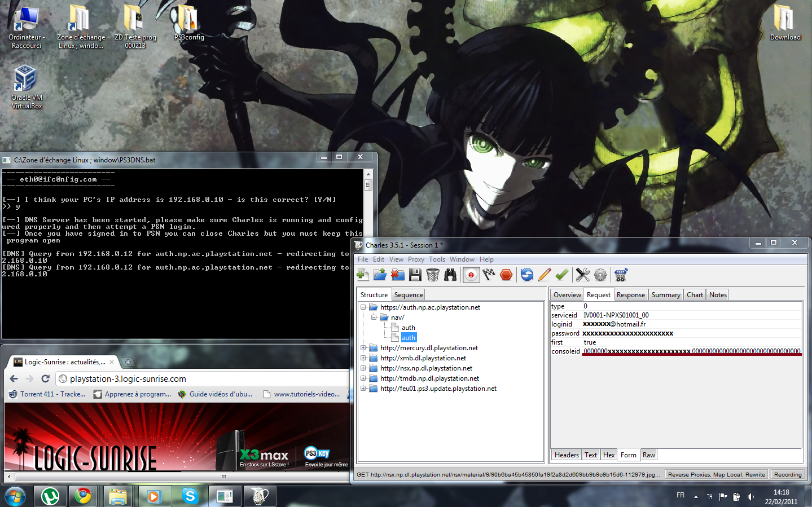The width and height of the screenshot is (812, 507).
Task: Toggle breakpoints with the red hexagon icon
Action: [506, 275]
